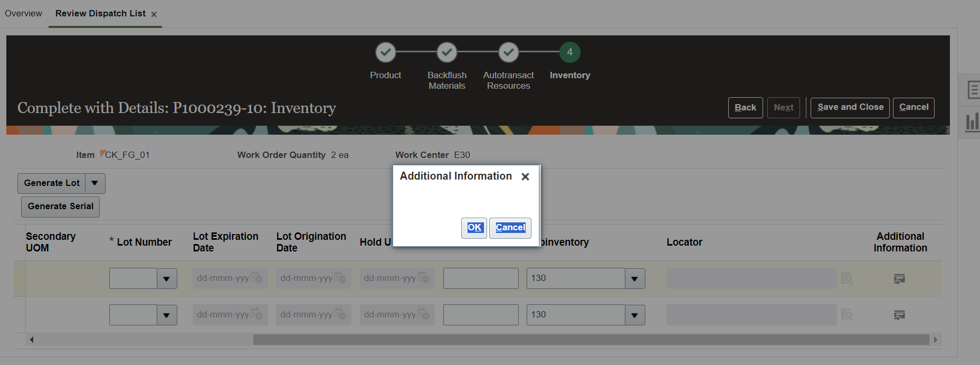Click Cancel button in page header
Screen dimensions: 980x365
(x=914, y=108)
